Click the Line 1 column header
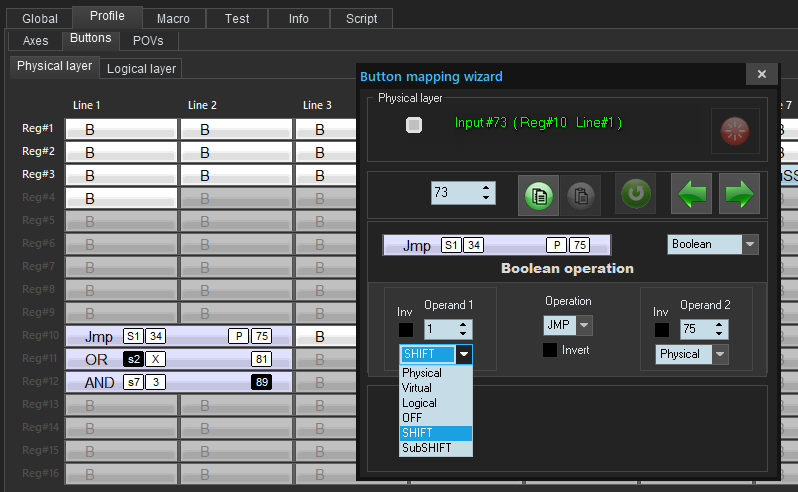Screen dimensions: 798x492 click(x=87, y=105)
